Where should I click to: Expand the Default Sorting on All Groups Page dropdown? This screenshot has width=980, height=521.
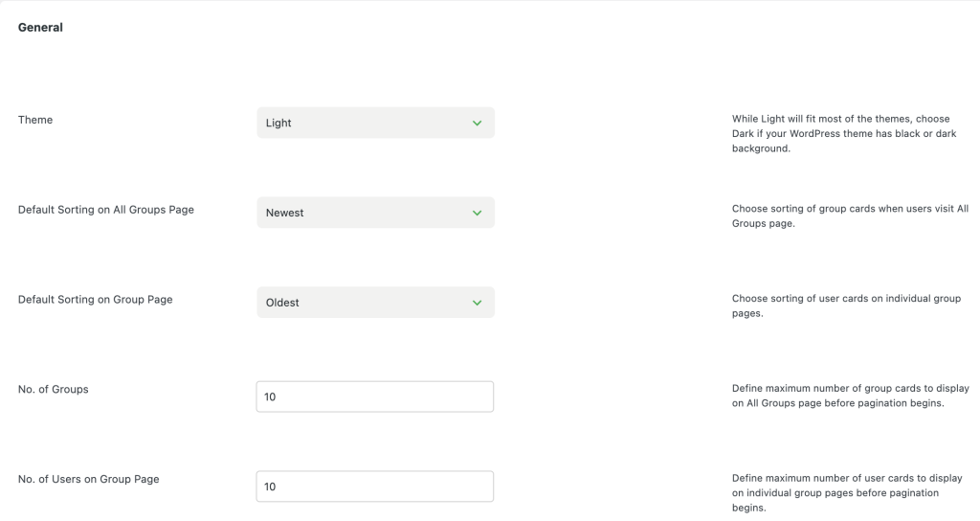click(375, 213)
